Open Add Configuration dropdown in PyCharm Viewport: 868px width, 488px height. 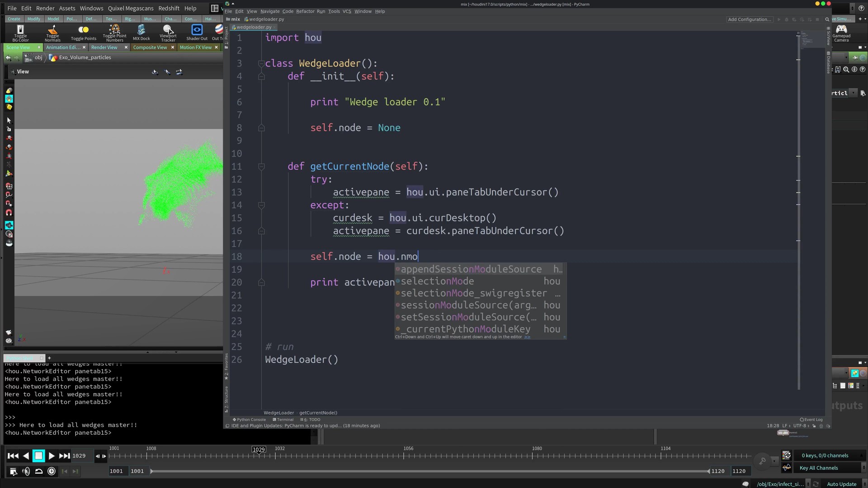(749, 19)
